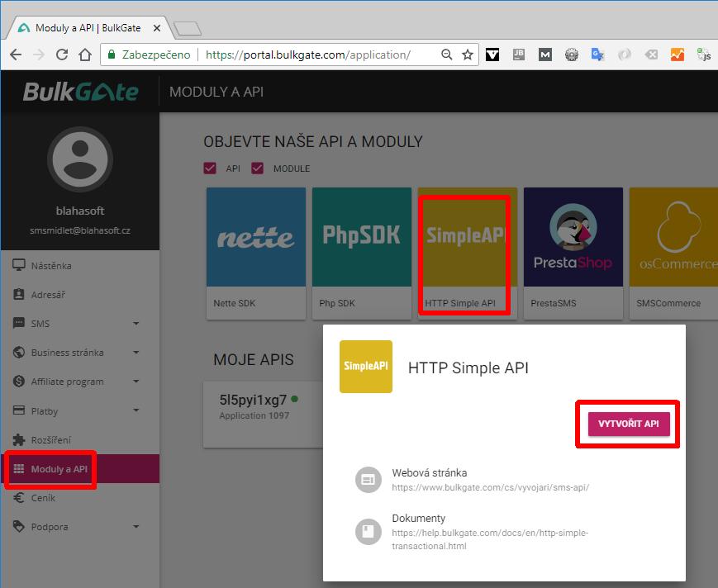Open the HTTP Simple API card
The height and width of the screenshot is (588, 718).
468,253
